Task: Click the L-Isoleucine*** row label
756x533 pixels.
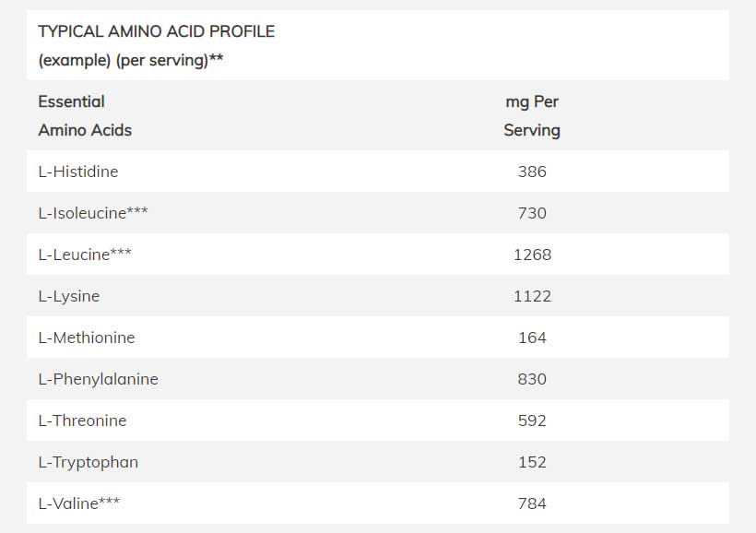Action: [93, 213]
